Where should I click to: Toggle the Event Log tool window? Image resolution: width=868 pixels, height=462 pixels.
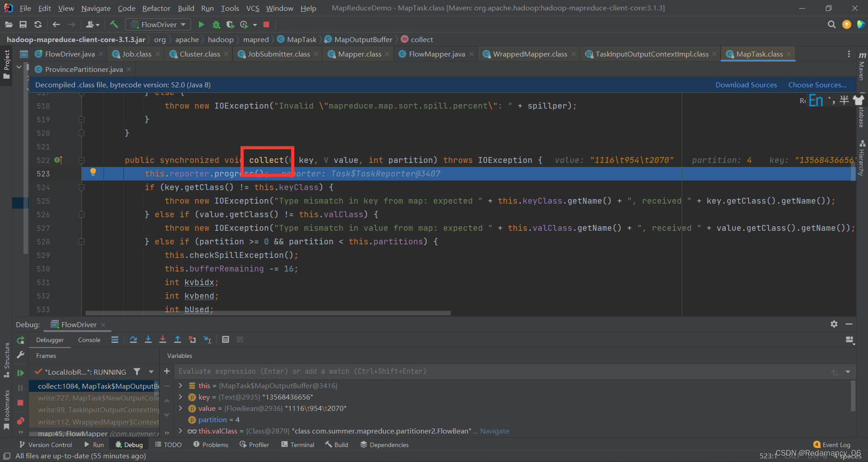point(832,445)
